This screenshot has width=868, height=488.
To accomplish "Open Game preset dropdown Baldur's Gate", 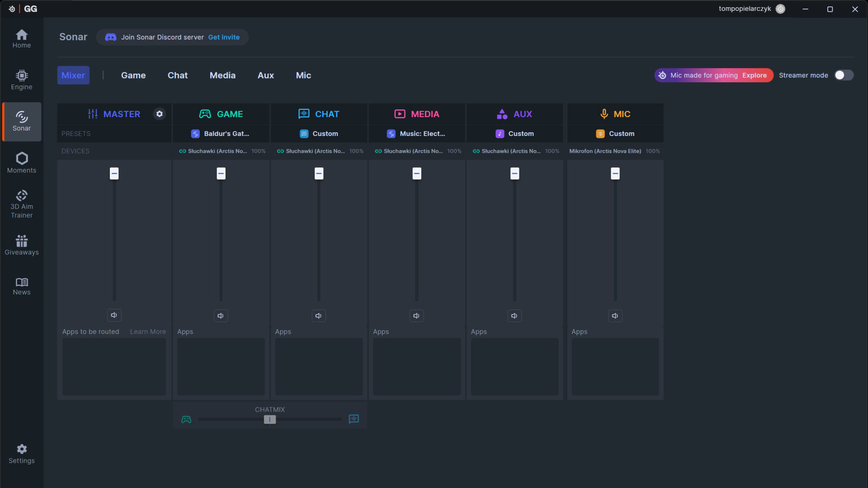I will [x=221, y=134].
